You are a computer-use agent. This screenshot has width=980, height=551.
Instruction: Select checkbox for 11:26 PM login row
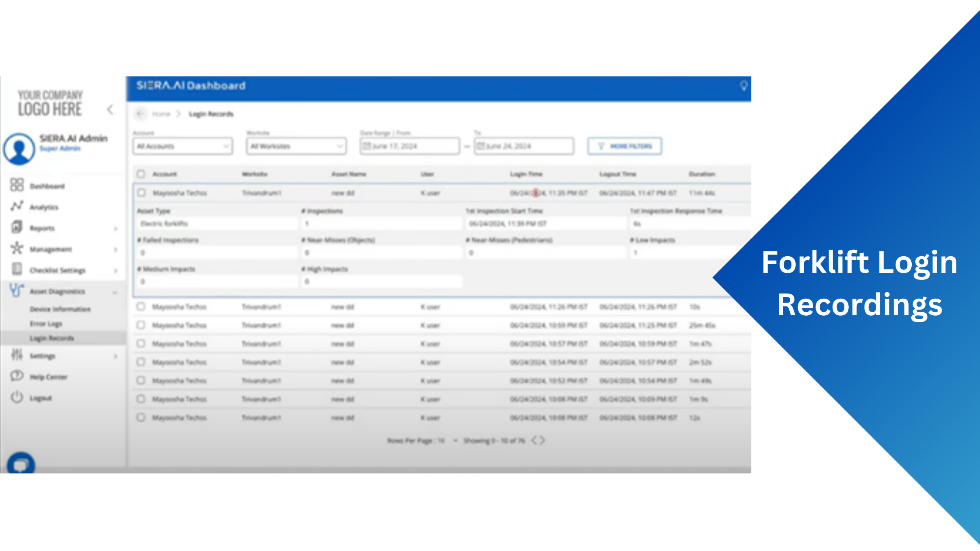click(x=141, y=307)
